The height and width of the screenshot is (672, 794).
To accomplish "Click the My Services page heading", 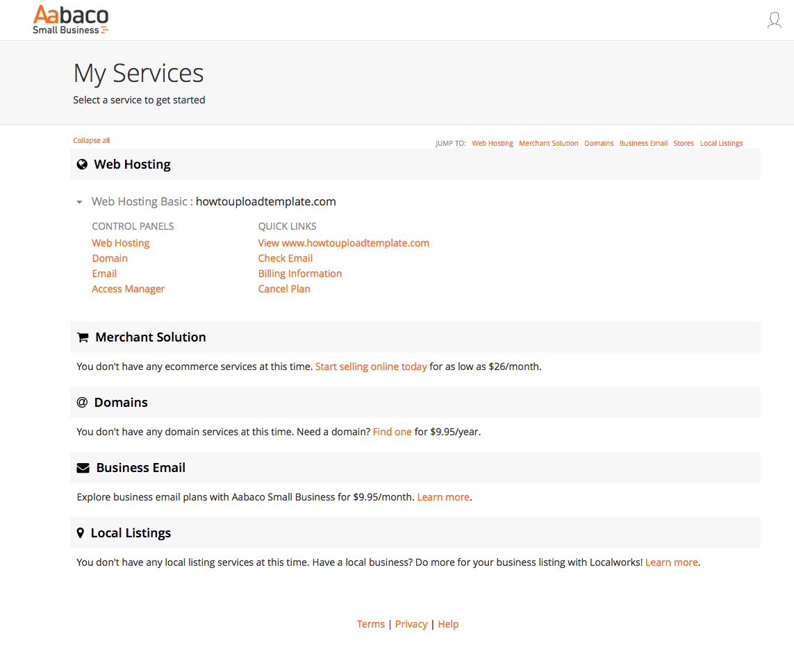I will click(x=138, y=74).
